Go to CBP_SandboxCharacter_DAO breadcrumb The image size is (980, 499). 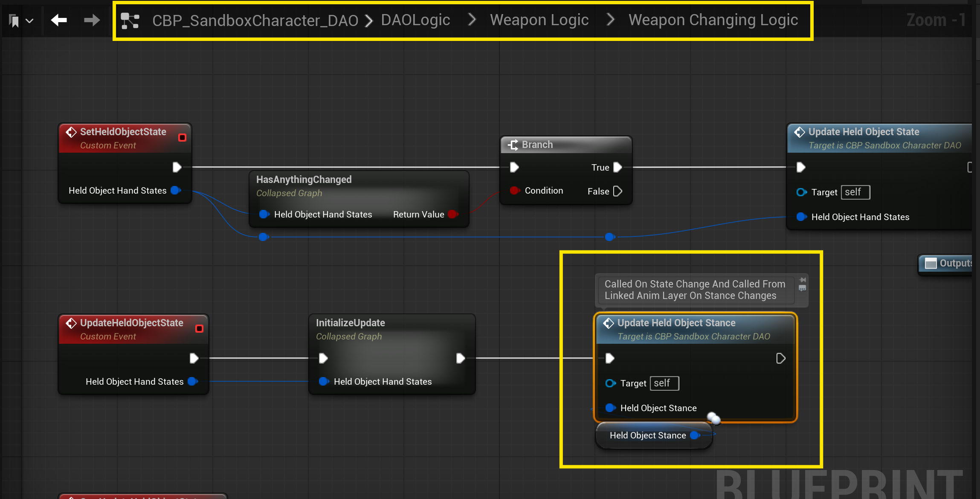pos(255,20)
